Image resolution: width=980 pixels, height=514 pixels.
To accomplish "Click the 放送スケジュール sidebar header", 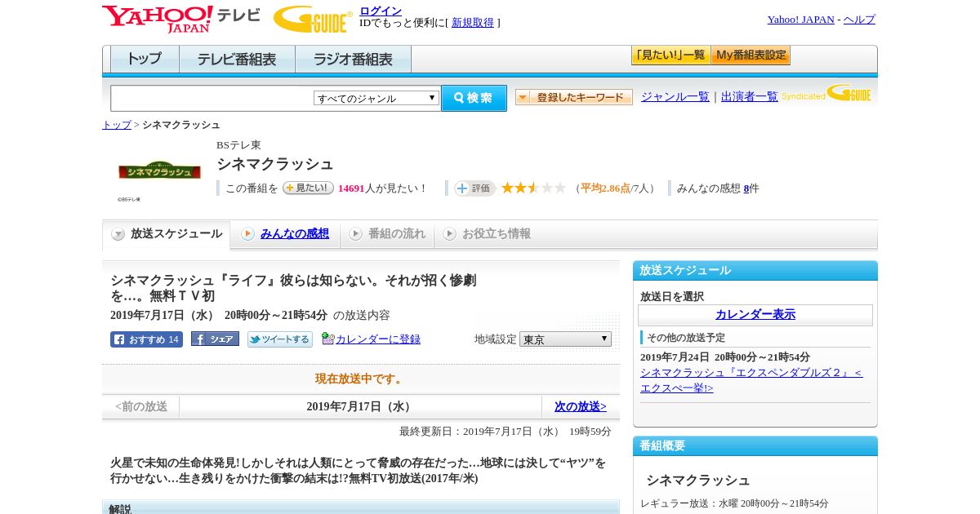I will [755, 271].
